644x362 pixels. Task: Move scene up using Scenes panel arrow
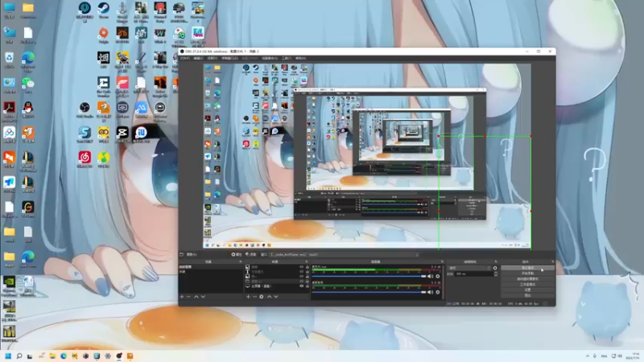point(196,296)
